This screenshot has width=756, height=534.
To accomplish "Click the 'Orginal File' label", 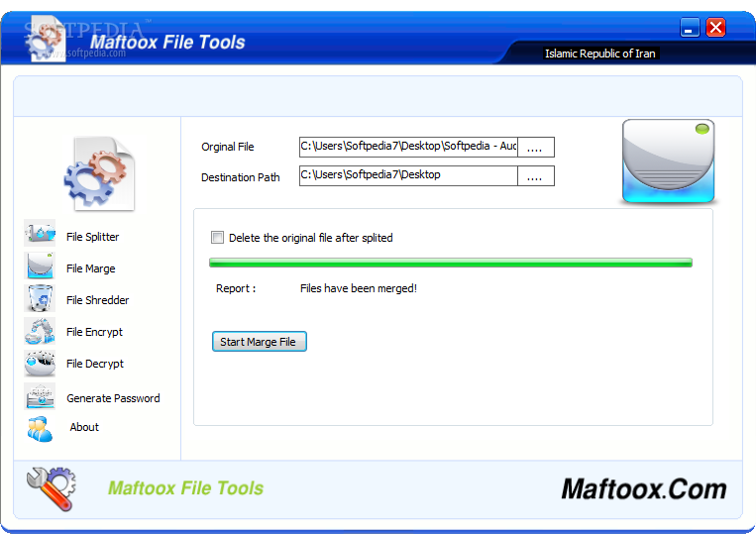I will point(228,147).
